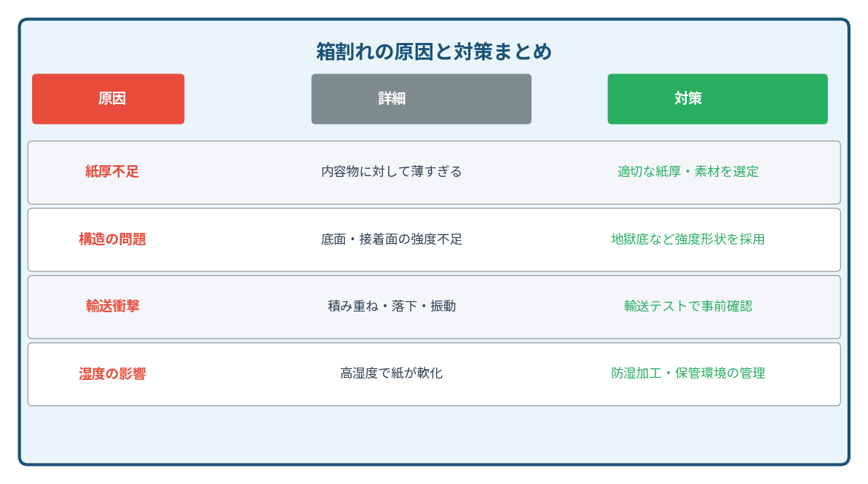Screen dimensions: 868x484
Task: Click the title 箱割れの原因と対策まとめ
Action: 433,52
